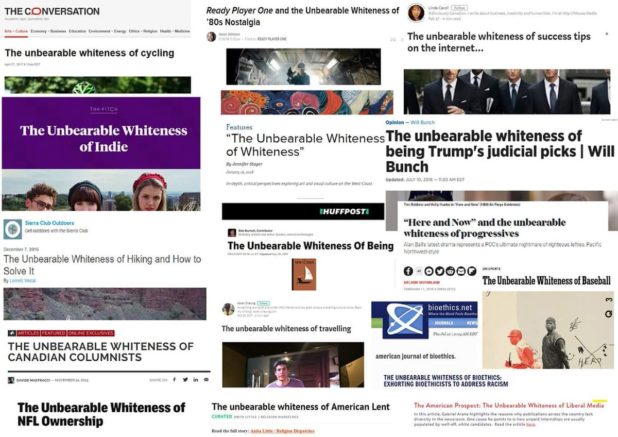Click The Conversation site logo
The width and height of the screenshot is (618, 437).
(x=52, y=11)
